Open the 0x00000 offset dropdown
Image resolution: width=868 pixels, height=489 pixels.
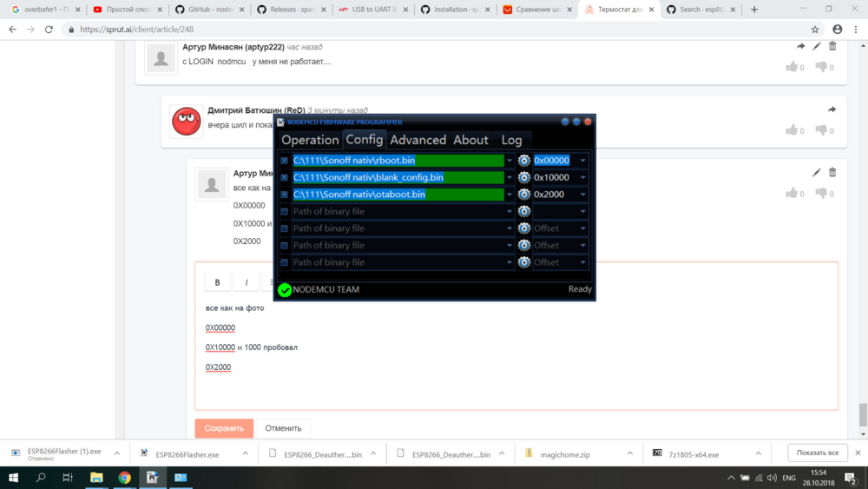[583, 161]
